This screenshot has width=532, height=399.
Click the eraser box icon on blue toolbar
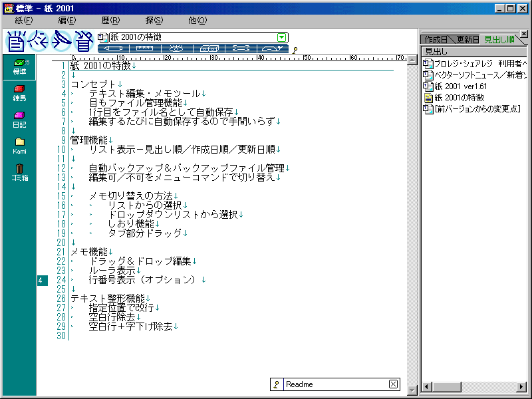coord(209,49)
